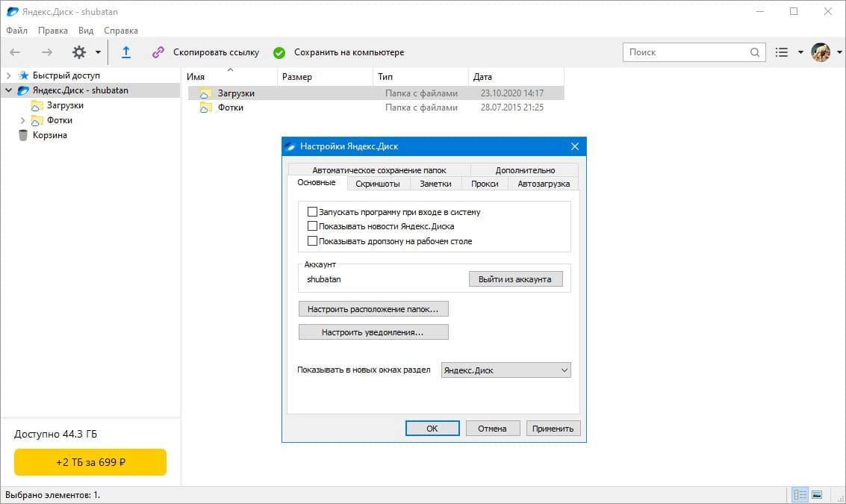846x504 pixels.
Task: Switch to large icons view in status bar
Action: [x=817, y=495]
